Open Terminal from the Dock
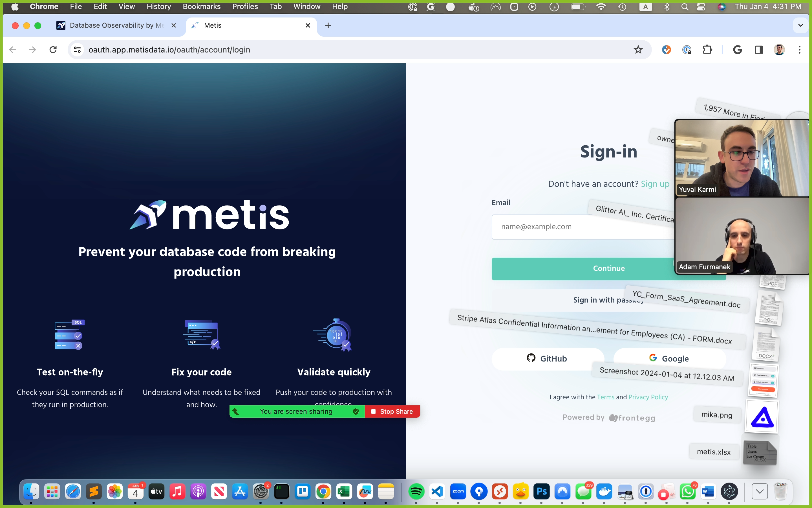The image size is (812, 508). tap(281, 492)
